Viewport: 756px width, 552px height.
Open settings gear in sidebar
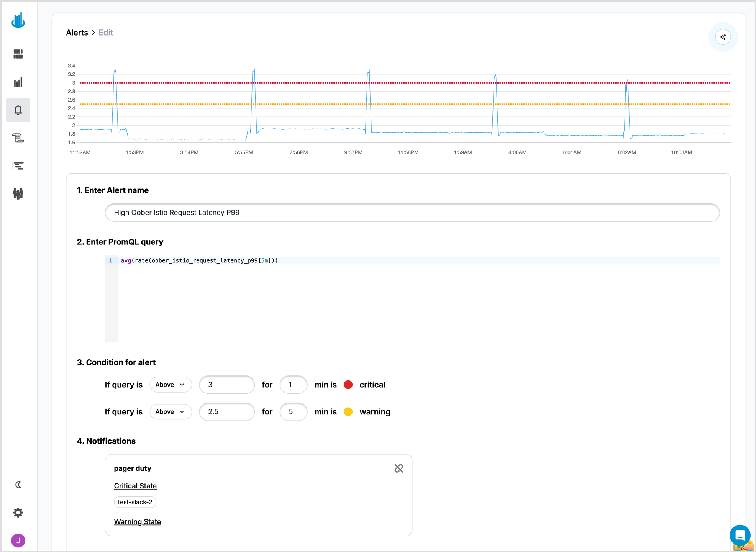(x=18, y=513)
